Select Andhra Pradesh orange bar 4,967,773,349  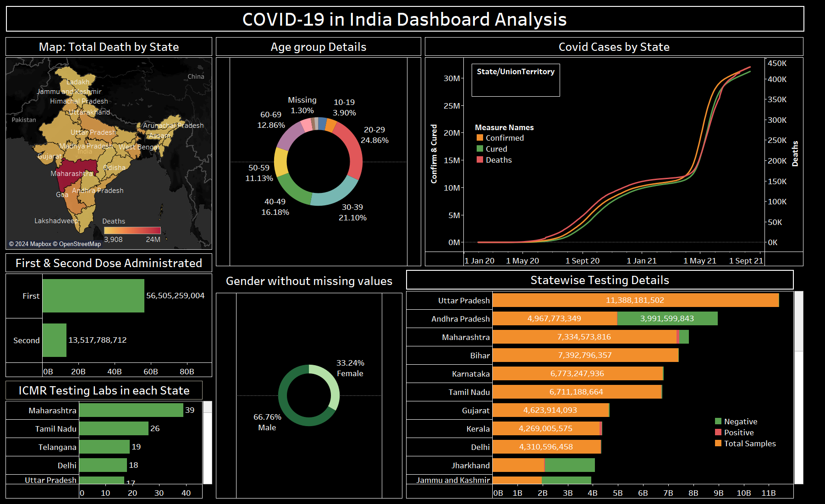point(555,318)
